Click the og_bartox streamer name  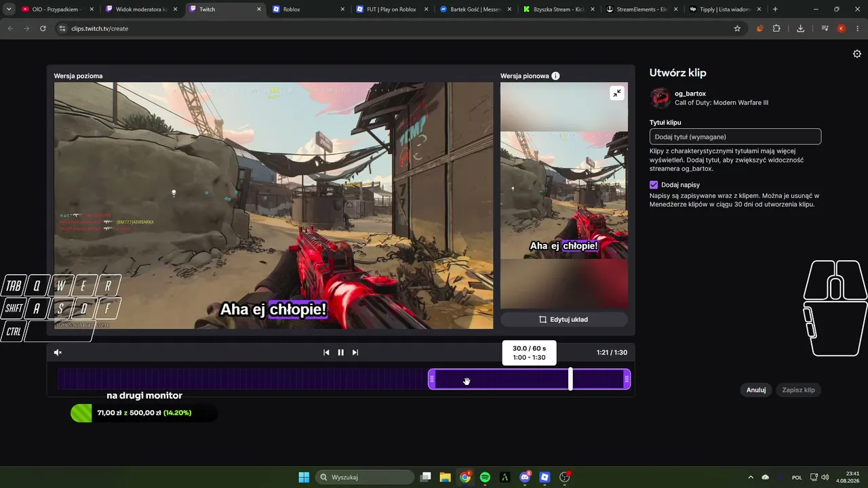690,94
